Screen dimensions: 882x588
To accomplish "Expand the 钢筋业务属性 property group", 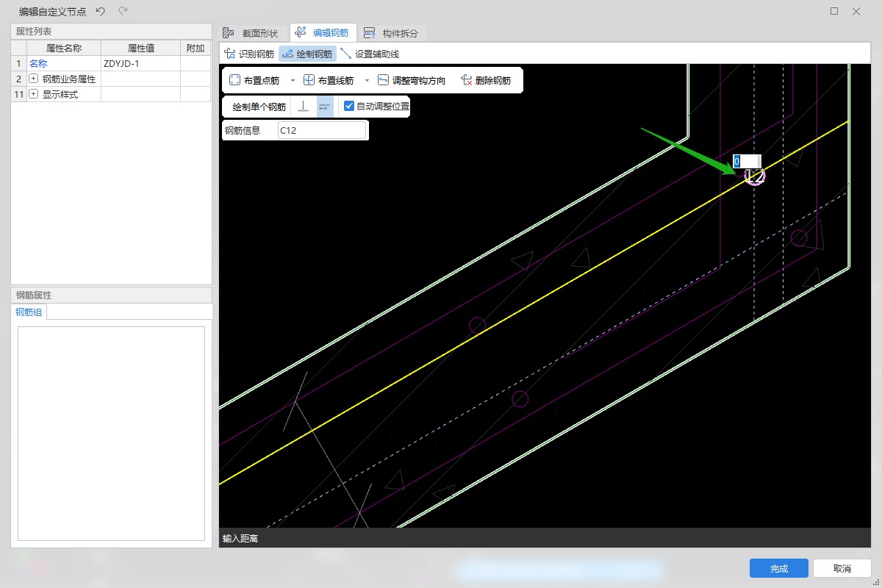I will tap(33, 79).
